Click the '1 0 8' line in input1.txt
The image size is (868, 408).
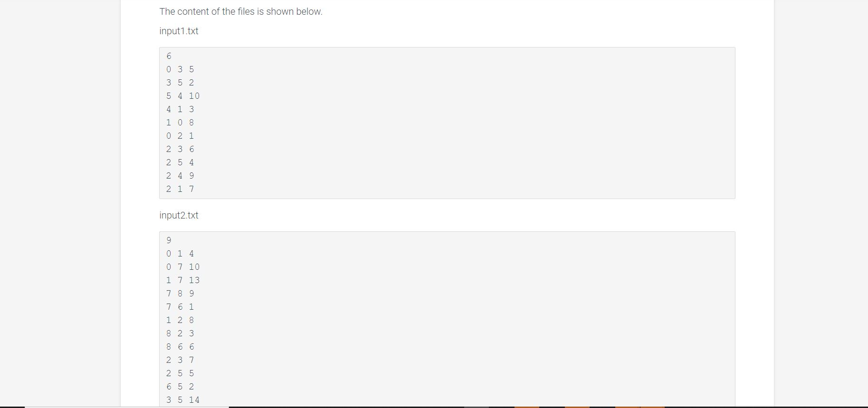[180, 123]
